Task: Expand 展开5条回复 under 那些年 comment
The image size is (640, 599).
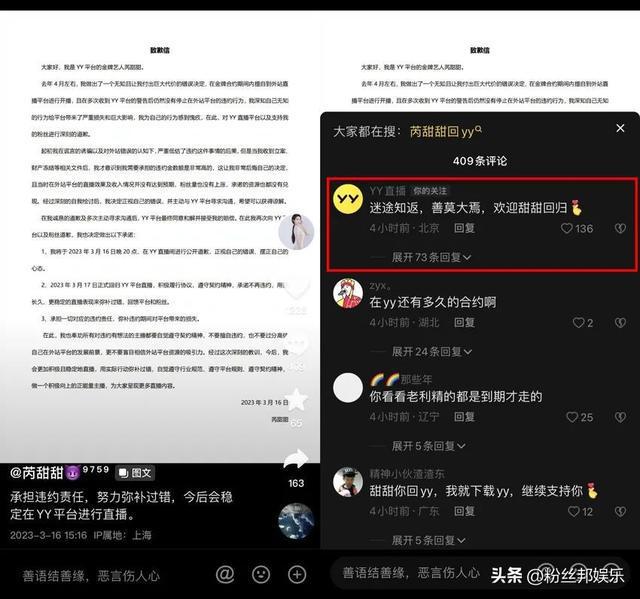Action: pos(426,446)
